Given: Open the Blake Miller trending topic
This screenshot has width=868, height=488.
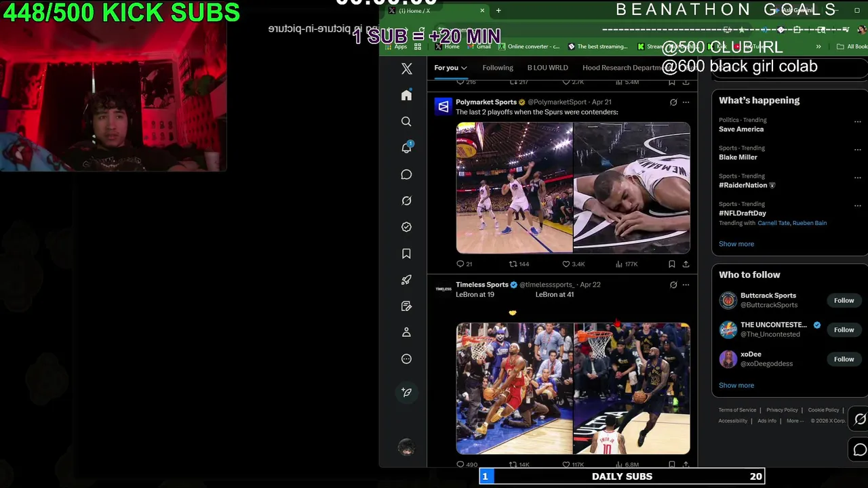Looking at the screenshot, I should point(738,157).
